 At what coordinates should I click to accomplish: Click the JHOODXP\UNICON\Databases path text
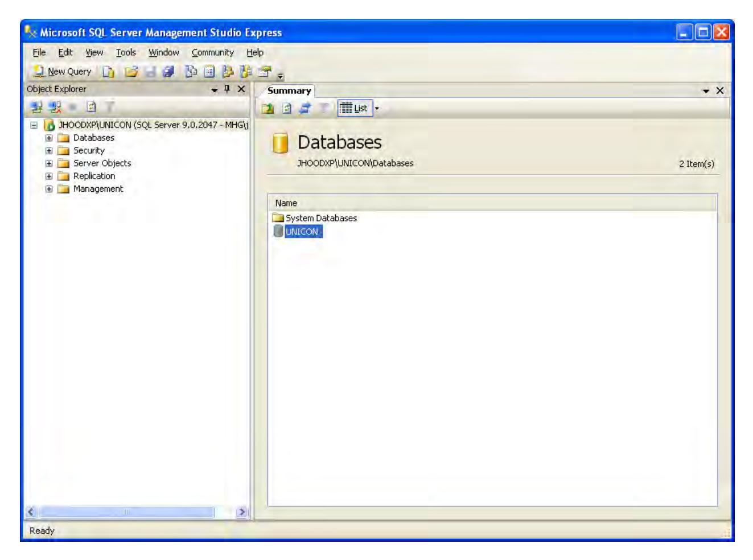[x=355, y=163]
